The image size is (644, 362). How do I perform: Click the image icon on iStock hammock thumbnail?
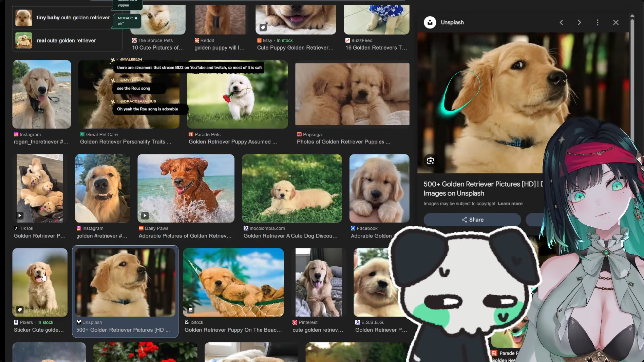point(190,310)
